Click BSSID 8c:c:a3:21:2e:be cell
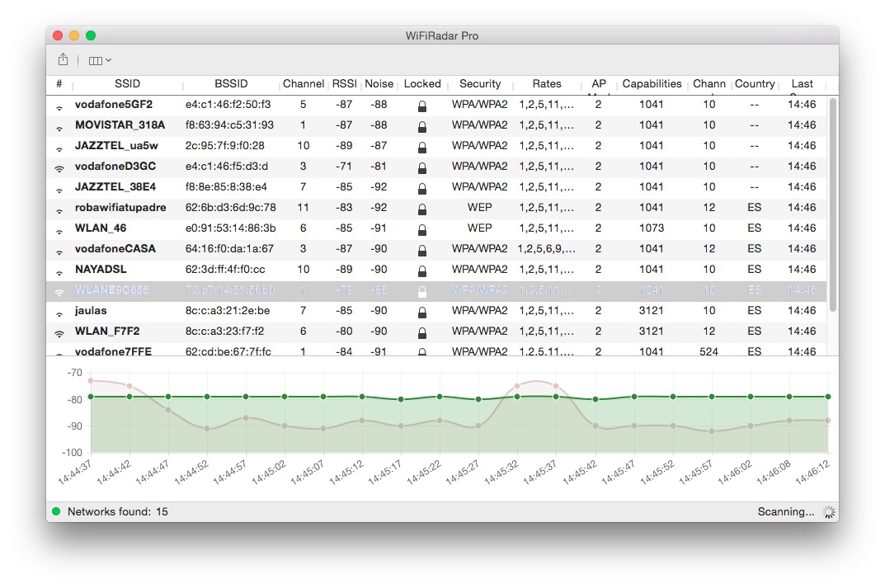Image resolution: width=885 pixels, height=588 pixels. coord(228,310)
